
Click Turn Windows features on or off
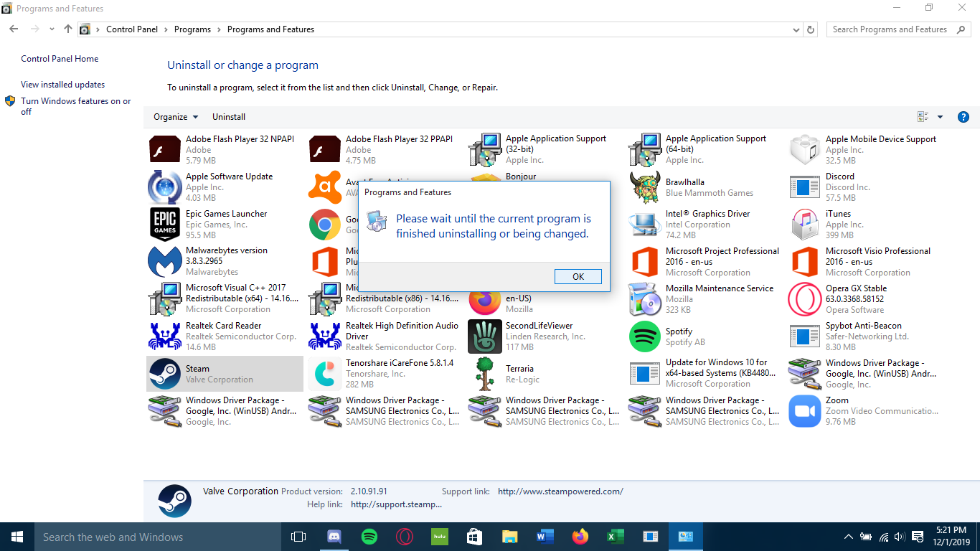click(x=75, y=106)
